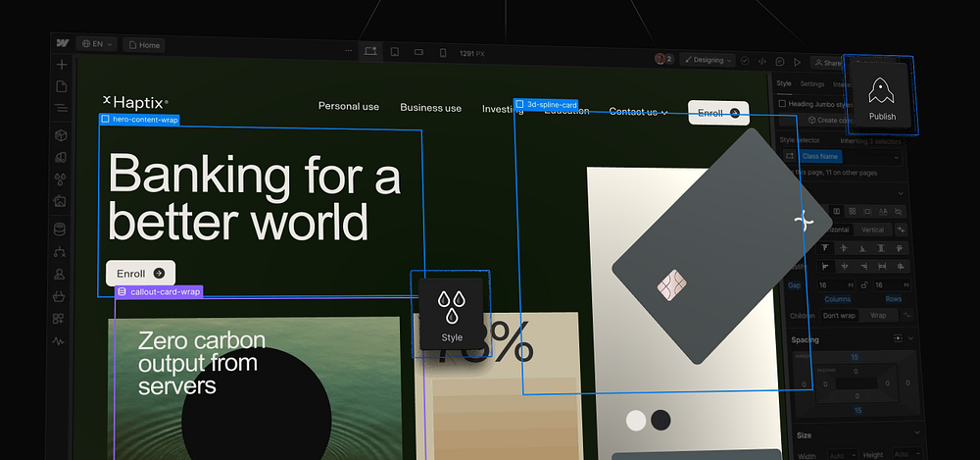This screenshot has height=460, width=980.
Task: Select the tablet breakpoint icon
Action: [x=395, y=51]
